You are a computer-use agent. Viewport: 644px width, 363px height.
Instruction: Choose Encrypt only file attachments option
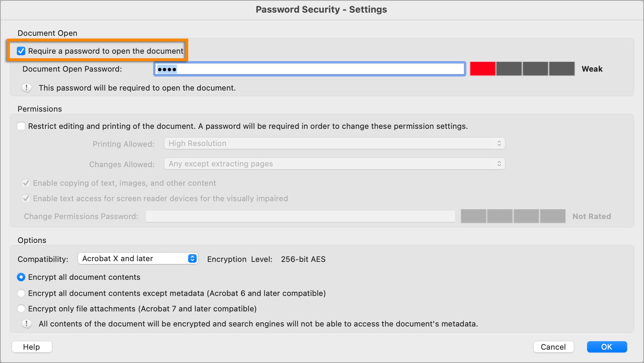pos(21,309)
